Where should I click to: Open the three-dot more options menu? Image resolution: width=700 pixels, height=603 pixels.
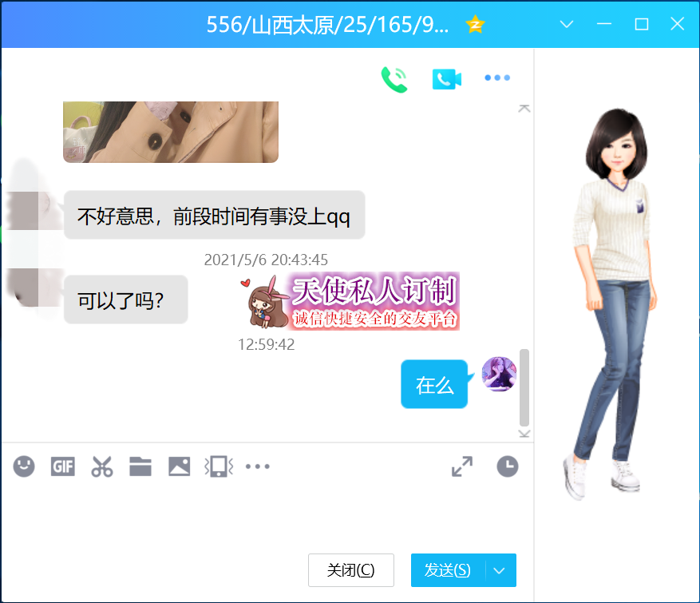tap(497, 78)
